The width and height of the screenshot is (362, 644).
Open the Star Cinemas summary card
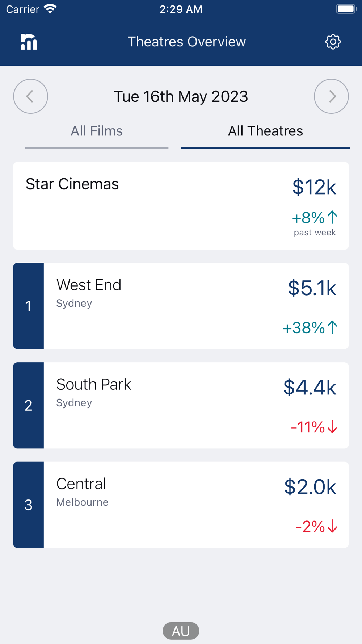[x=181, y=206]
